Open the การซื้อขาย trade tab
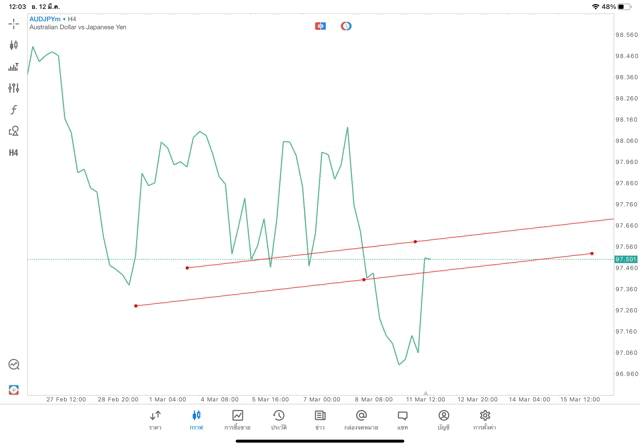Image resolution: width=640 pixels, height=447 pixels. (237, 420)
